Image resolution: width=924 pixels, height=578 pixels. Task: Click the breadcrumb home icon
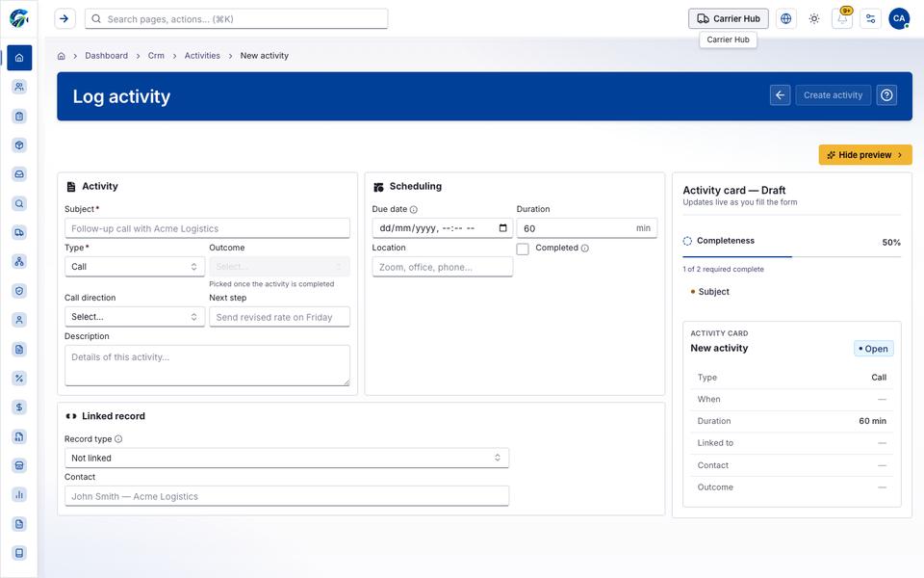click(x=61, y=56)
